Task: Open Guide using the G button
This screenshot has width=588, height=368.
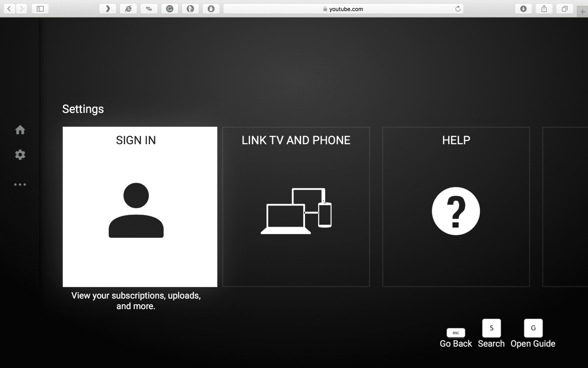Action: click(533, 328)
